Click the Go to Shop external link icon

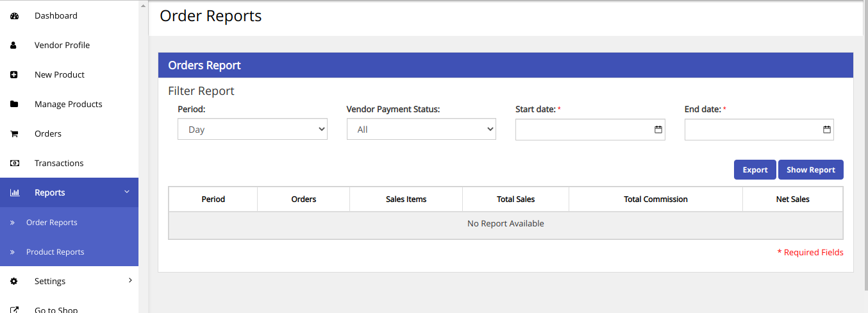tap(14, 310)
